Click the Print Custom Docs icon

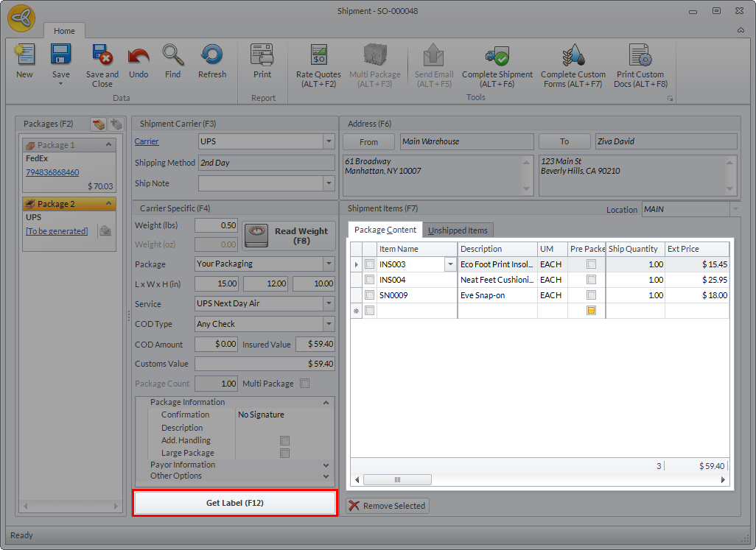tap(640, 55)
